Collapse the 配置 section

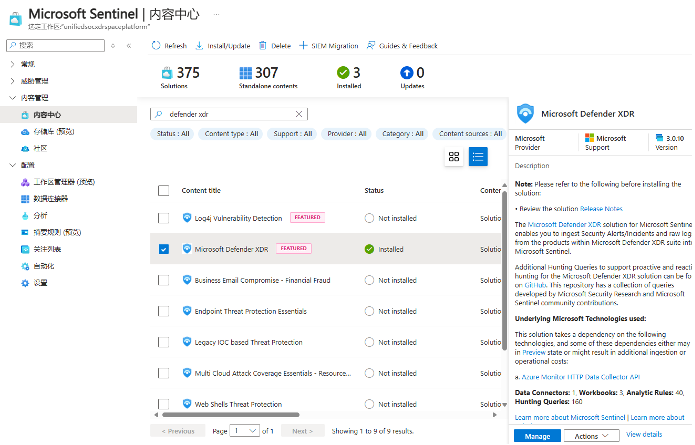point(12,165)
